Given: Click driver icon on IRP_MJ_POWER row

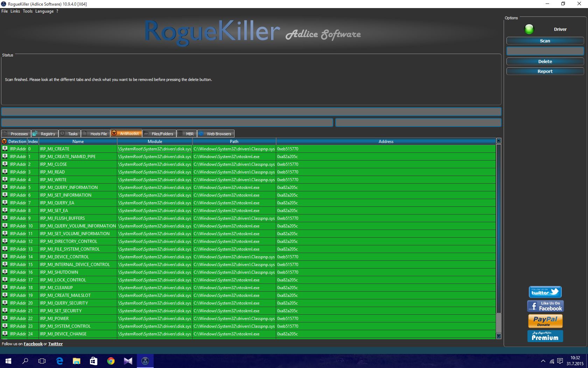Looking at the screenshot, I should click(5, 318).
